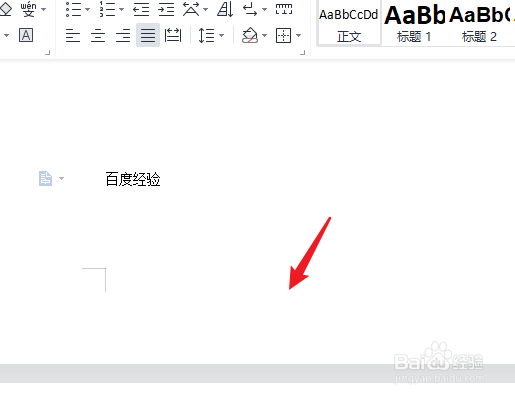Image resolution: width=515 pixels, height=397 pixels.
Task: Click the paragraph layout icon beside 百度经验
Action: pyautogui.click(x=45, y=178)
